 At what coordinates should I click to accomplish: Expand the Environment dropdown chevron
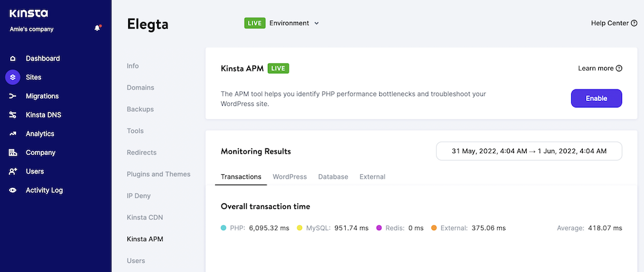[316, 23]
